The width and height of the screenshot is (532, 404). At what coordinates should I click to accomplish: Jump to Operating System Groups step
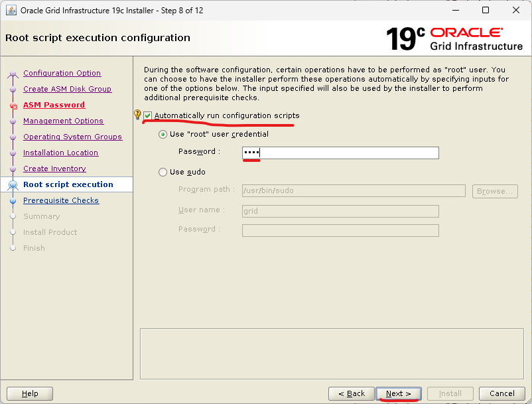[72, 137]
